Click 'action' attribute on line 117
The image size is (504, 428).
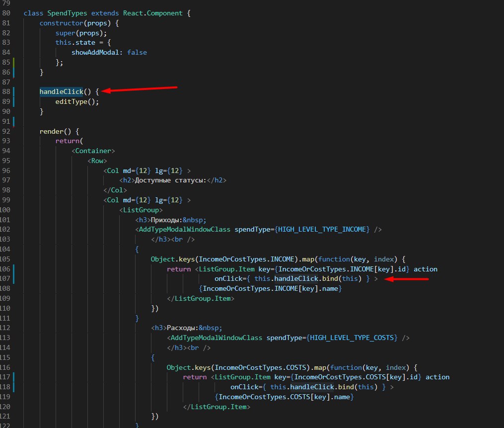pos(437,377)
